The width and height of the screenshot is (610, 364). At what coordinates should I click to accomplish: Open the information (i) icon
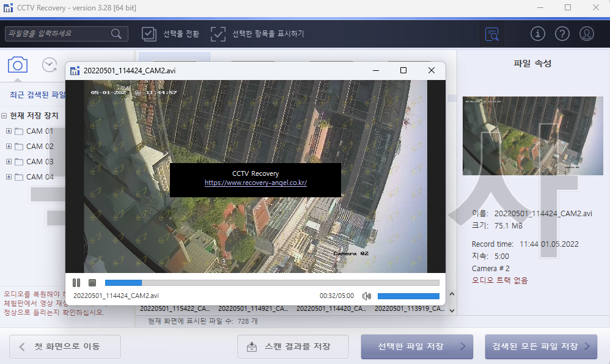(538, 34)
